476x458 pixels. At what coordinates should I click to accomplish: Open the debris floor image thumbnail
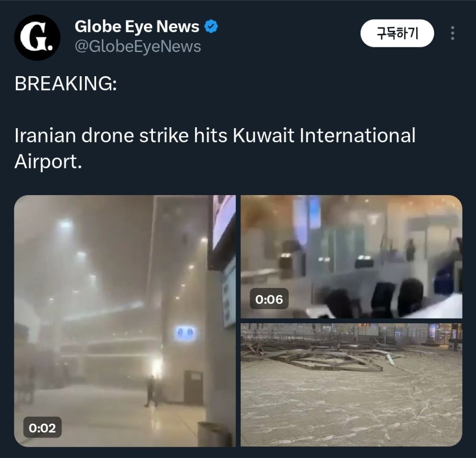pos(351,385)
